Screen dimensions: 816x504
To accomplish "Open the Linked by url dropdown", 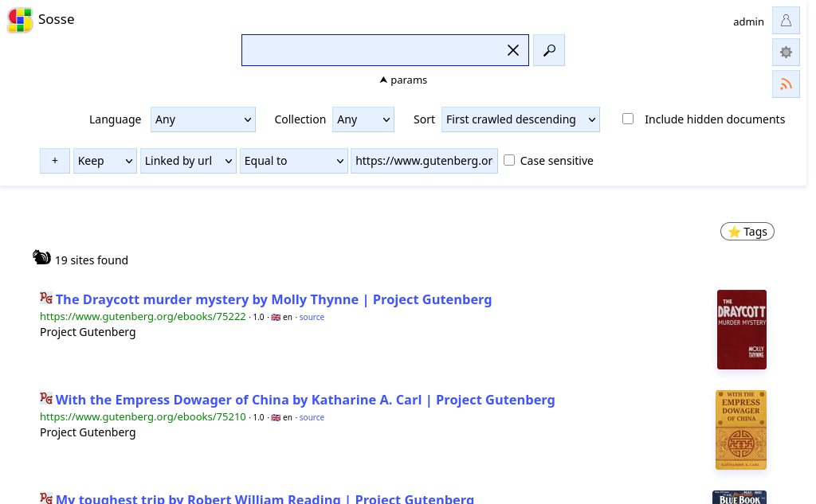I will point(188,161).
